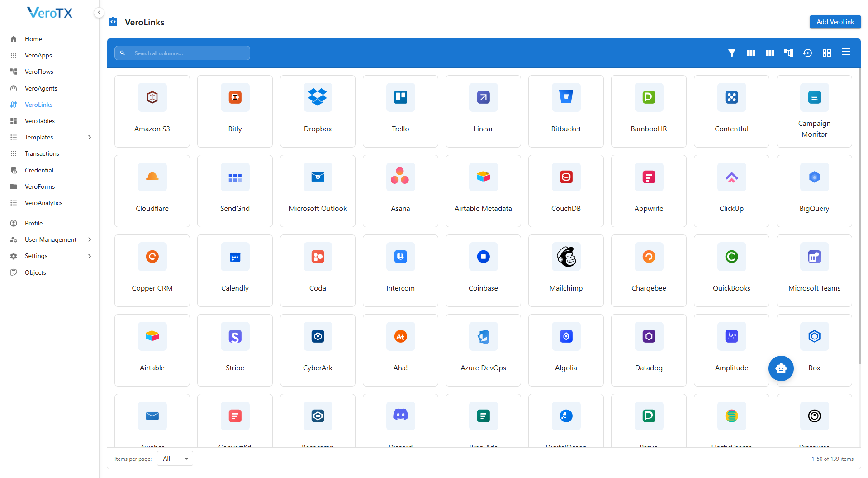
Task: Open Credential in sidebar
Action: (x=50, y=170)
